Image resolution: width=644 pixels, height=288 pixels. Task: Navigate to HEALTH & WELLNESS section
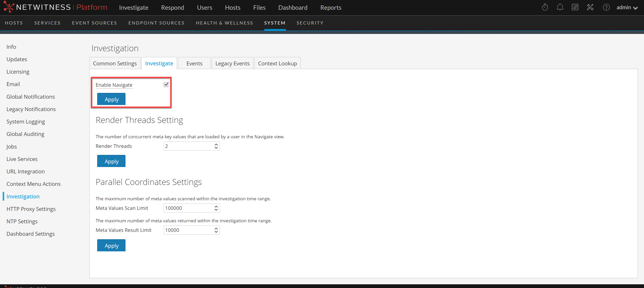pos(224,23)
